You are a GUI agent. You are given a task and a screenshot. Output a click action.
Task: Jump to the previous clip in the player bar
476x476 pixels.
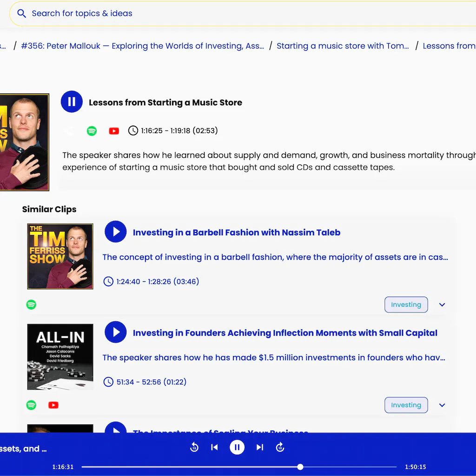(x=214, y=447)
